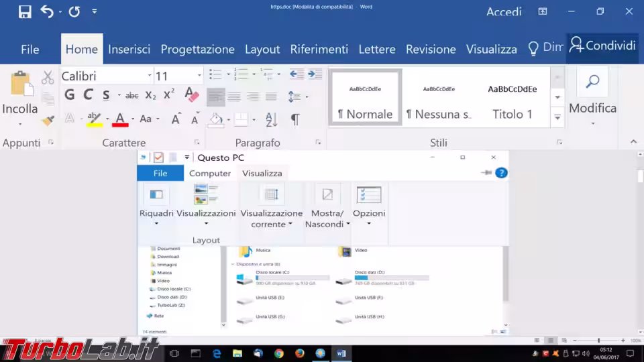The image size is (644, 362).
Task: Click the Condividi share button
Action: pyautogui.click(x=602, y=46)
